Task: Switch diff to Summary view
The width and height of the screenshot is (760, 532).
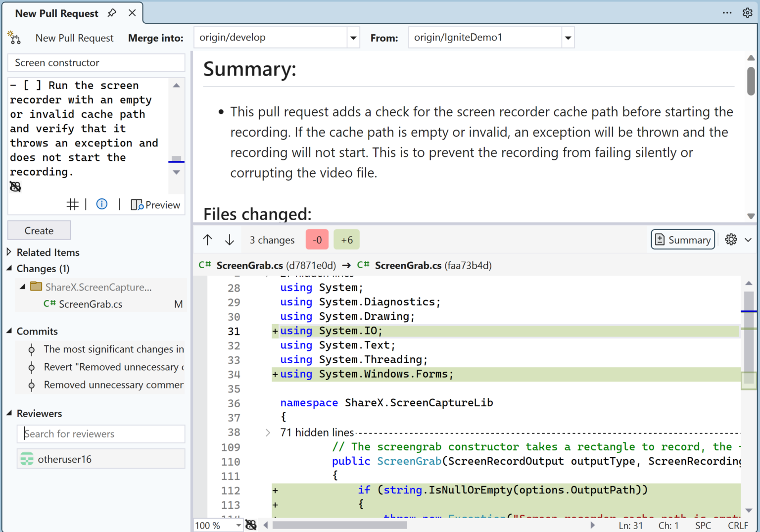Action: point(682,240)
